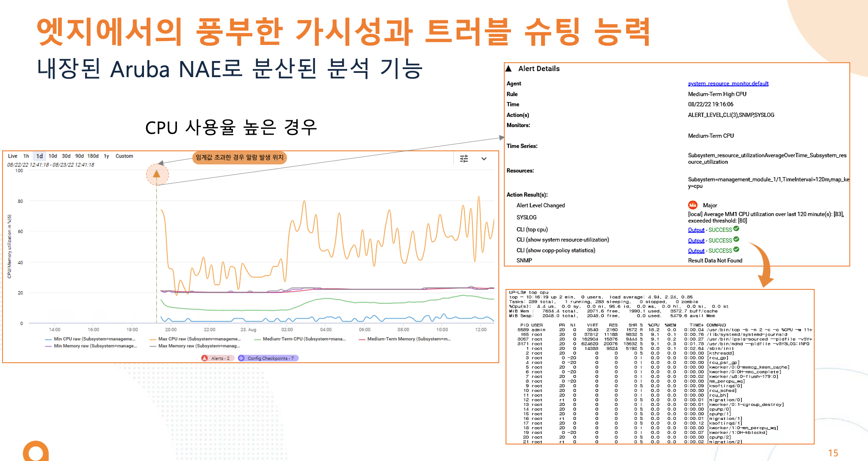Open the Custom time range selector

(x=124, y=156)
